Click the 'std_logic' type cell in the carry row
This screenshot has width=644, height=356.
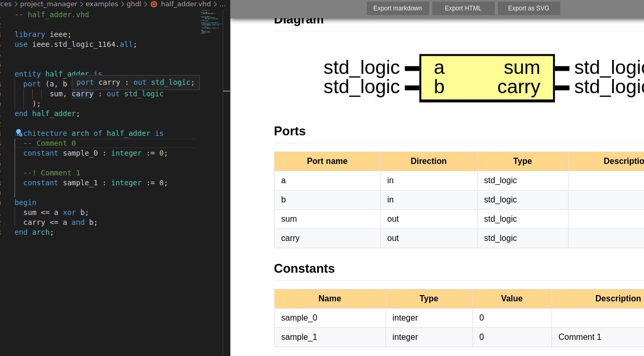pos(522,238)
